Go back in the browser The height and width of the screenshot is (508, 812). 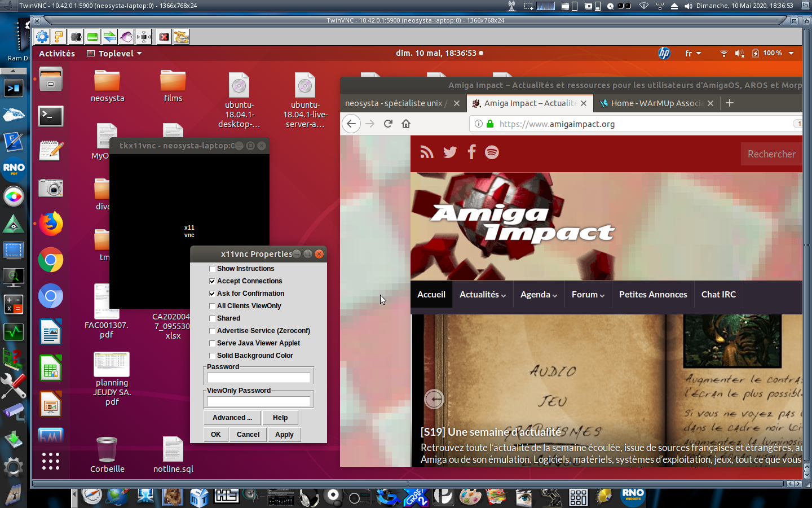coord(351,124)
